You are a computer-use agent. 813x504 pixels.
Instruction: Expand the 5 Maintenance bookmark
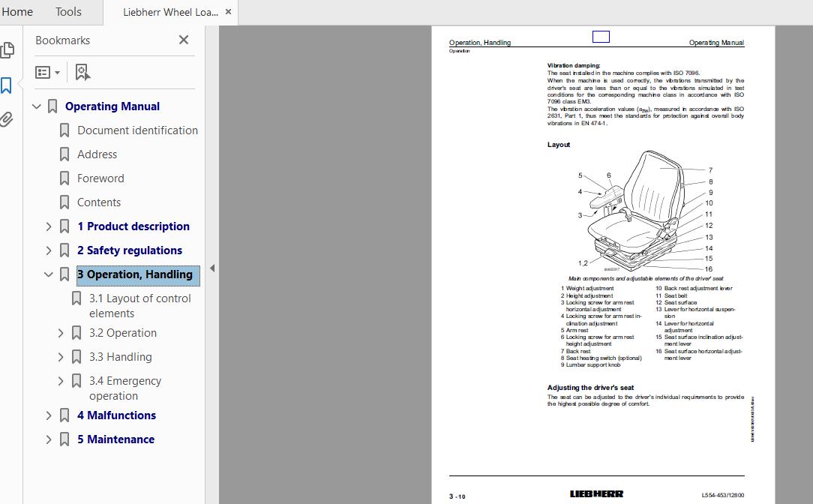coord(49,439)
